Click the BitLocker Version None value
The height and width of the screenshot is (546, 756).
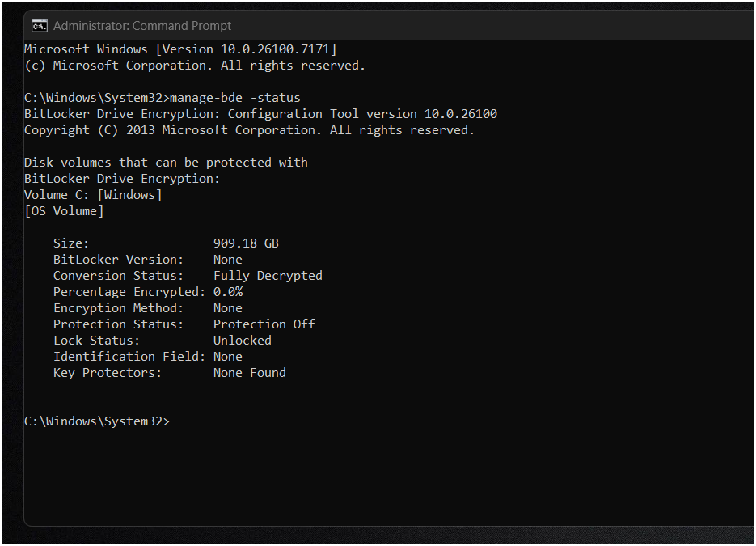pos(228,260)
